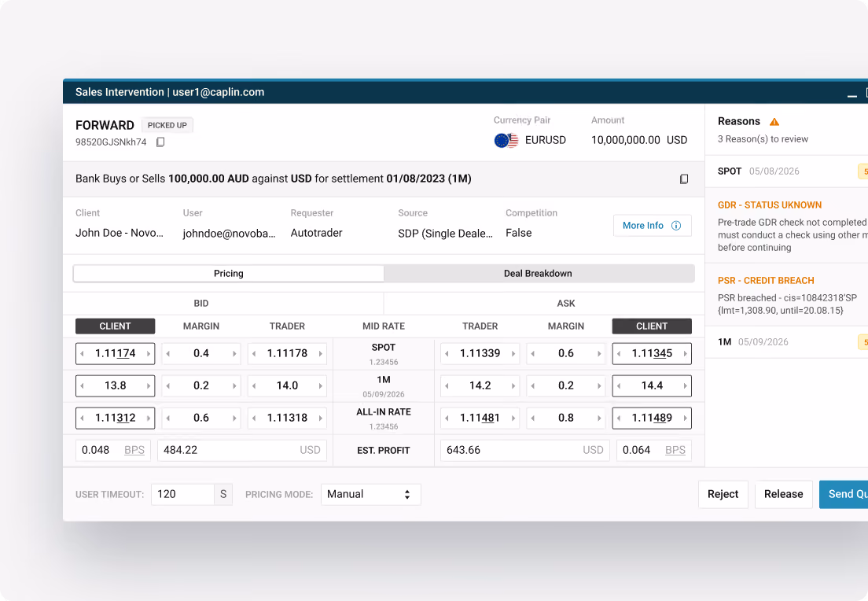The height and width of the screenshot is (601, 868).
Task: Open More Info details
Action: click(652, 226)
